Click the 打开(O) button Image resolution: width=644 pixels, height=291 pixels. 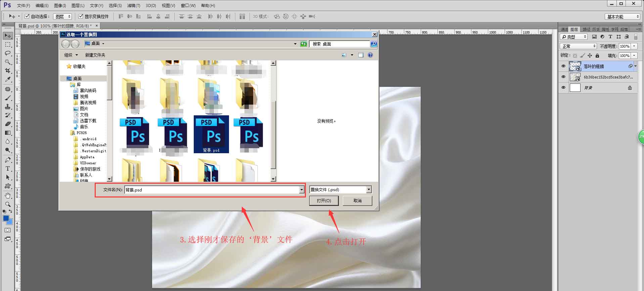coord(324,200)
